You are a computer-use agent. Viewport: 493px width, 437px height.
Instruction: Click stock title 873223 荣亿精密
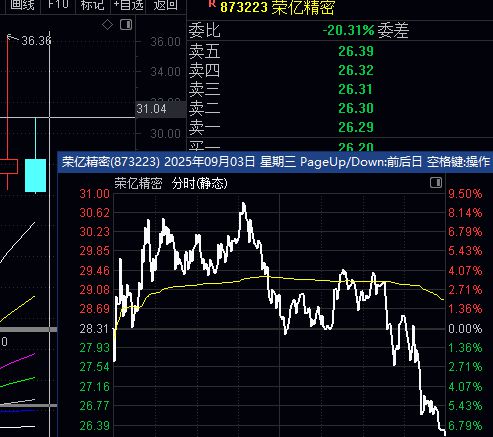coord(277,7)
